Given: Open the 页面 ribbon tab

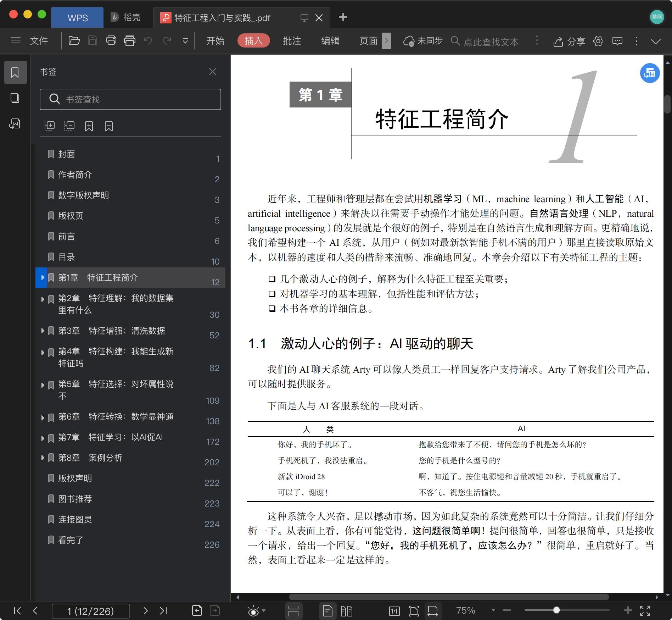Looking at the screenshot, I should (369, 41).
